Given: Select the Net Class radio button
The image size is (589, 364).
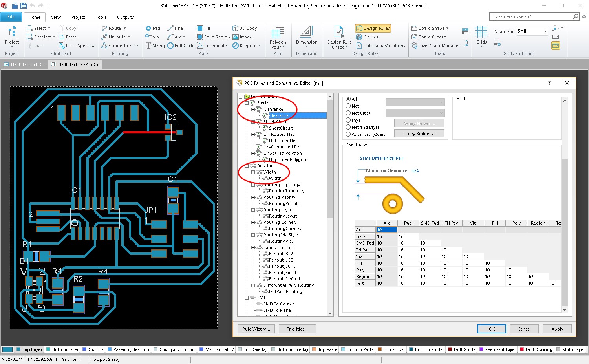Looking at the screenshot, I should pos(348,113).
